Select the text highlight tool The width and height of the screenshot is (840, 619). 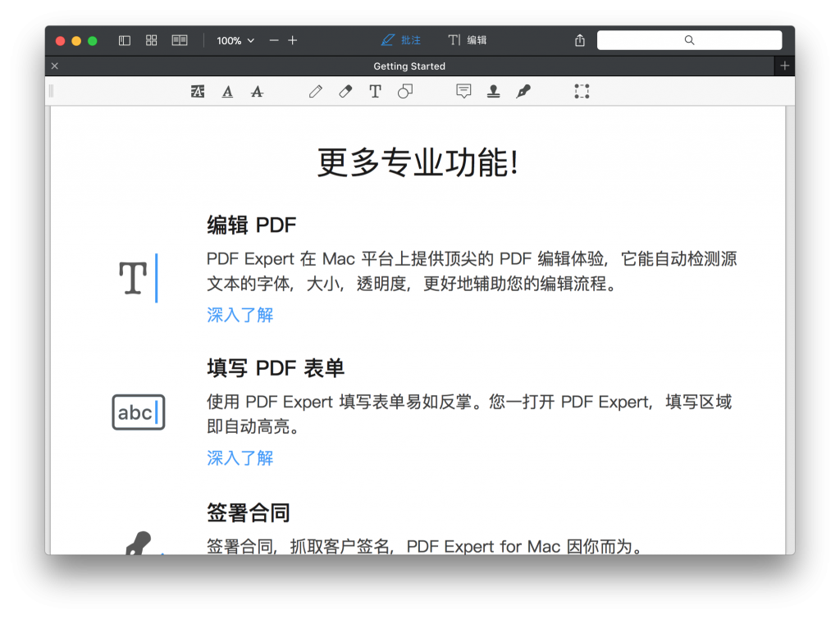point(198,92)
